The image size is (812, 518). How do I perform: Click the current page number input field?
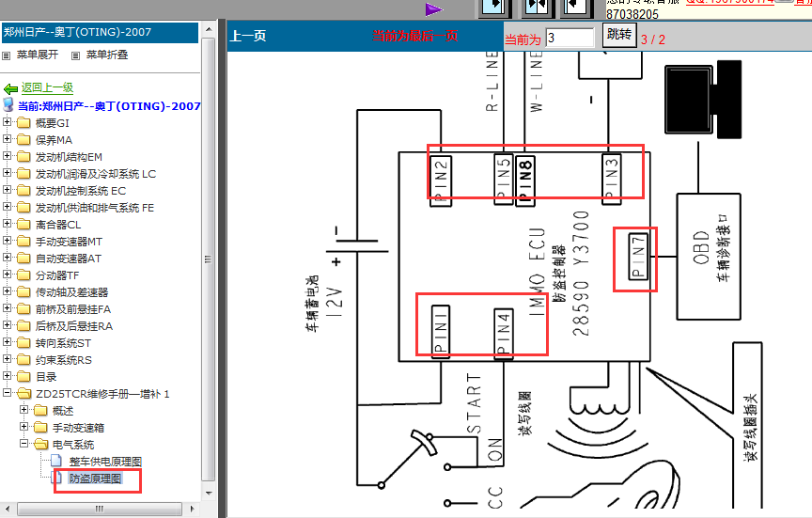(x=570, y=38)
